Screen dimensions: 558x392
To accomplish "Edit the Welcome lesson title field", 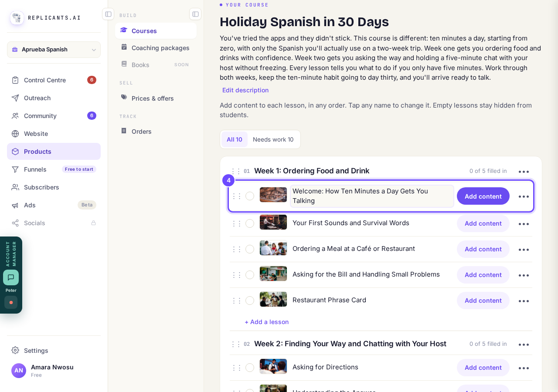I will (x=372, y=196).
